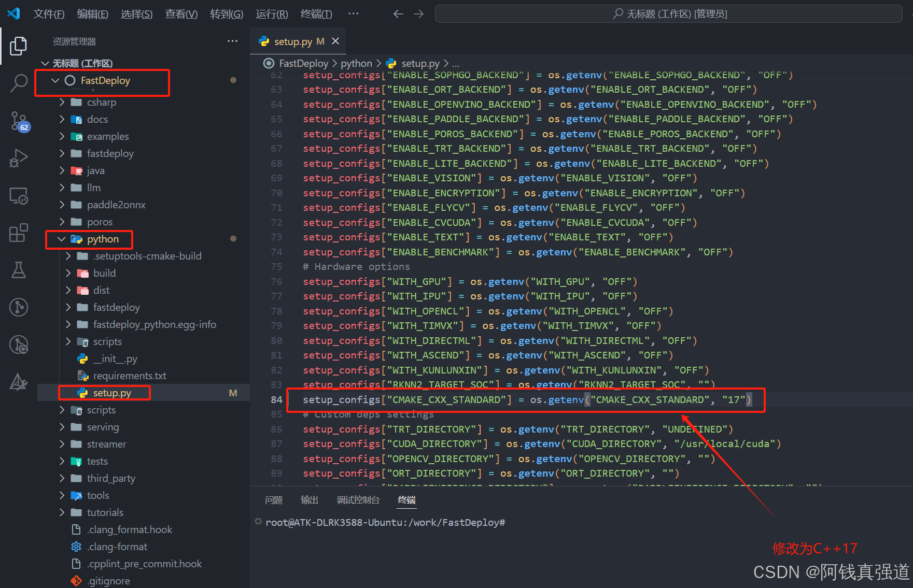
Task: Expand the tests folder
Action: (x=62, y=461)
